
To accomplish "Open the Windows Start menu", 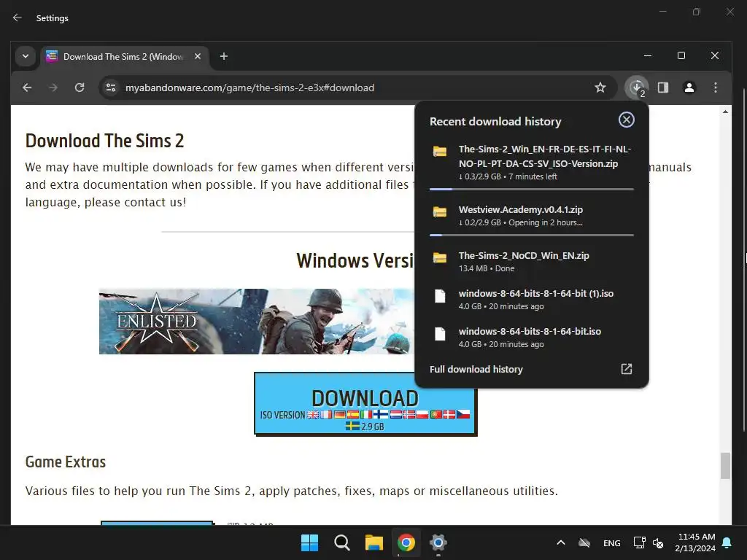I will point(309,542).
